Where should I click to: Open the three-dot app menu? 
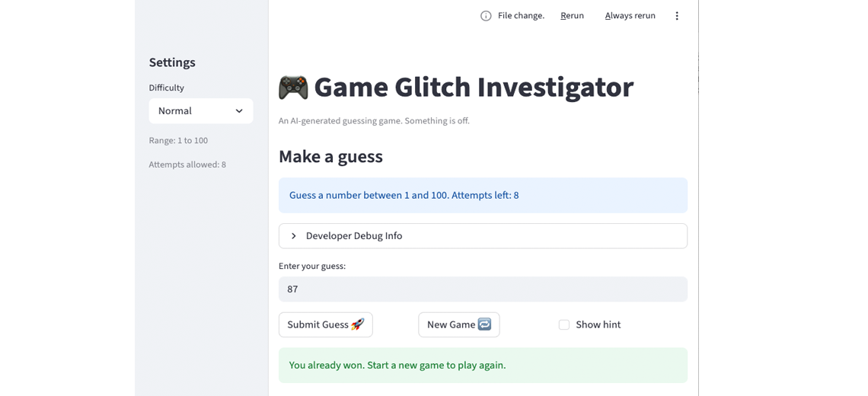tap(676, 16)
